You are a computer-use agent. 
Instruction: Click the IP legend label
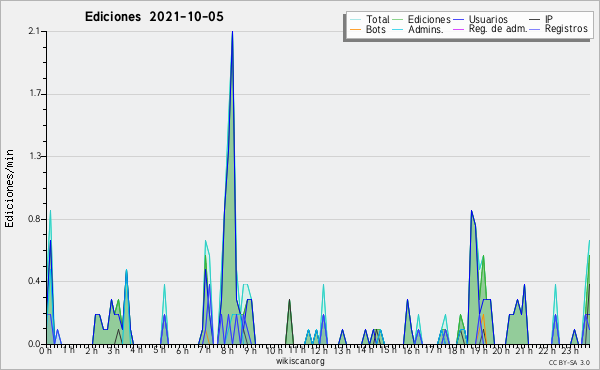[549, 19]
